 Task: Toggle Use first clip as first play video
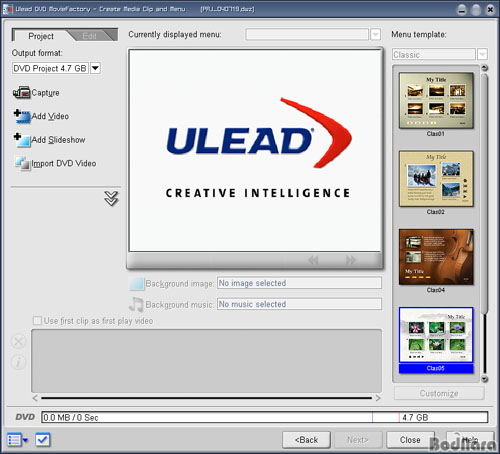(37, 321)
